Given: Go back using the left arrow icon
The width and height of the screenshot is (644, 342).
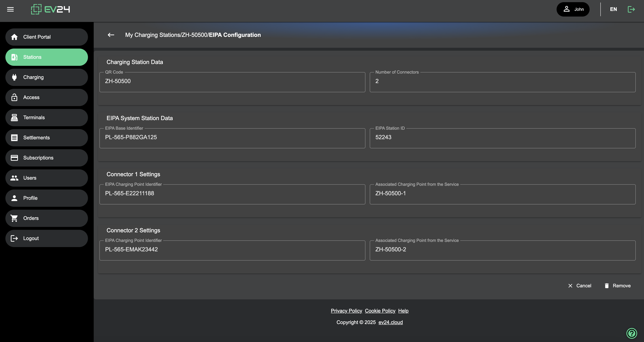Looking at the screenshot, I should pos(111,35).
